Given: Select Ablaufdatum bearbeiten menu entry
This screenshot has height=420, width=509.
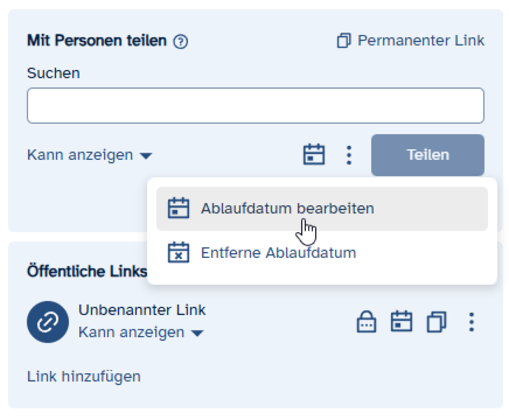Looking at the screenshot, I should [x=287, y=208].
